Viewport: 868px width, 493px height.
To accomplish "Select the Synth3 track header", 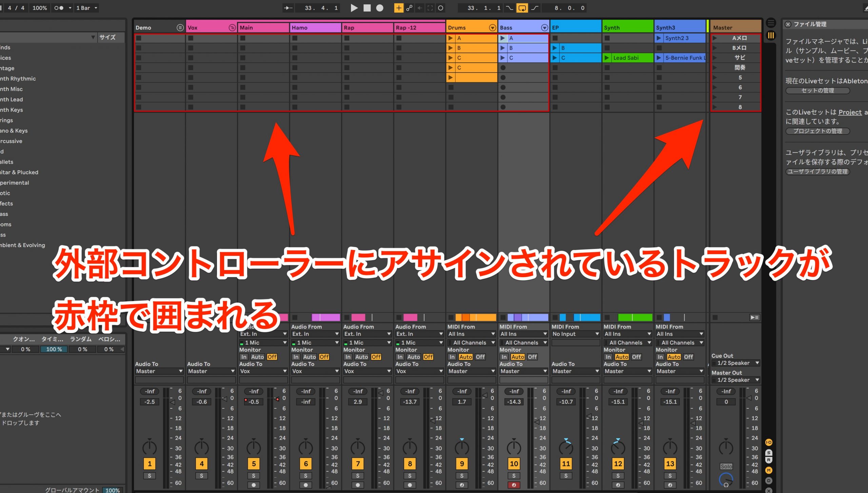I will click(x=679, y=27).
